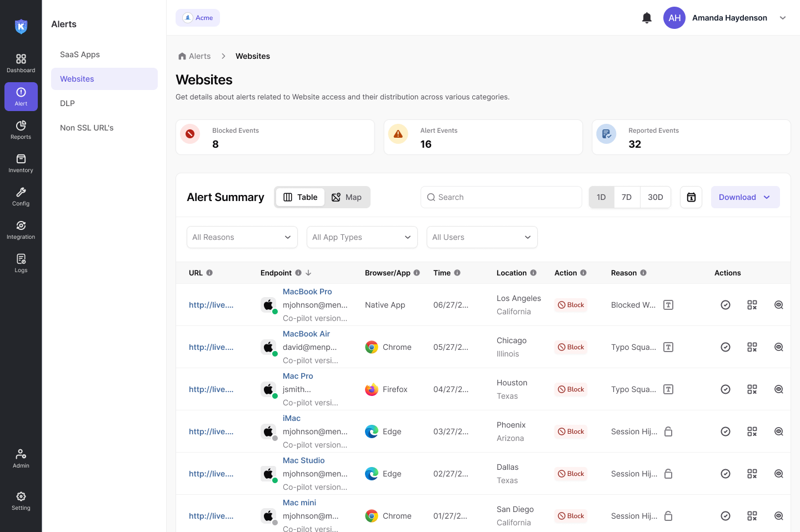Click QR code icon in MacBook Pro row
The width and height of the screenshot is (800, 532).
[752, 305]
